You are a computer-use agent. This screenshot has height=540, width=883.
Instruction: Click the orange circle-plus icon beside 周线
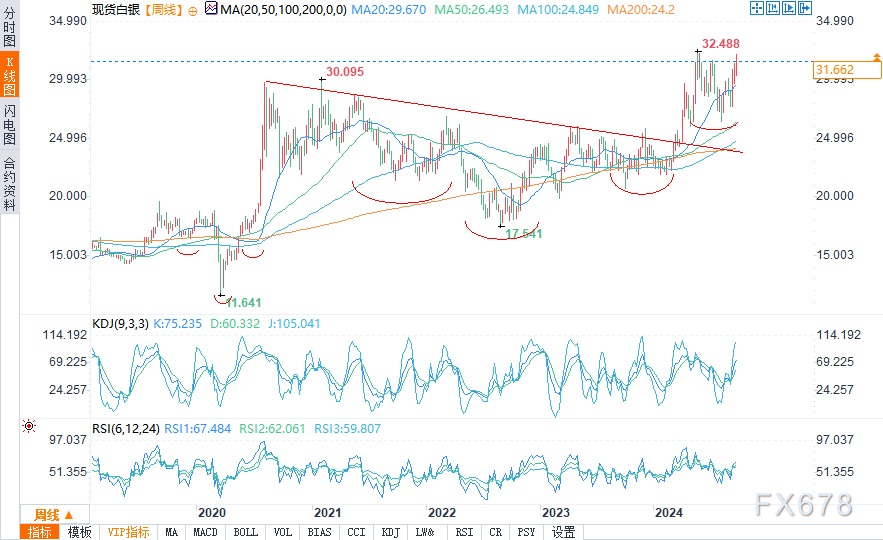tap(193, 11)
